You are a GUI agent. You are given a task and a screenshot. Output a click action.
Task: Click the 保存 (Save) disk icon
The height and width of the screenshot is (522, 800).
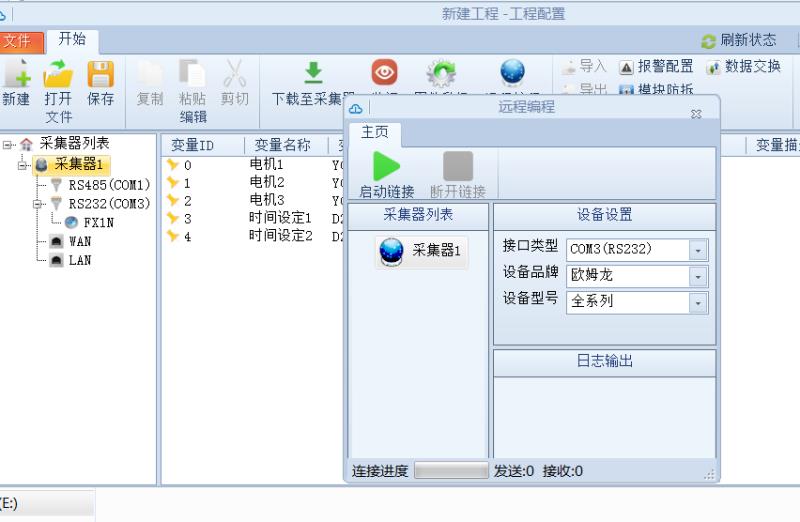point(101,74)
